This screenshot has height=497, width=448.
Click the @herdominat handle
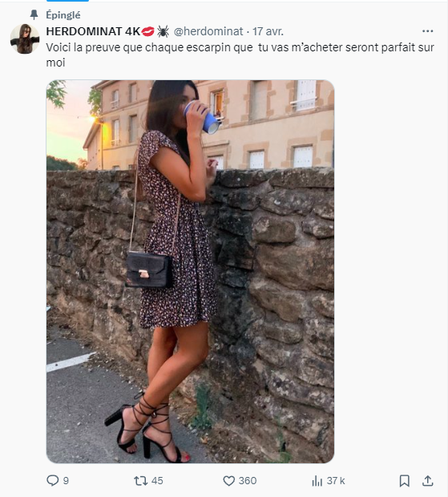pyautogui.click(x=208, y=31)
